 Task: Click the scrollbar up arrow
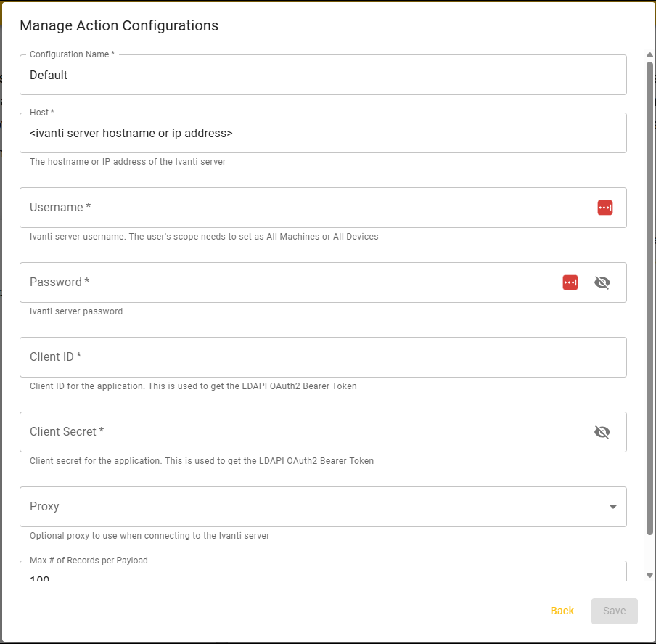[x=649, y=55]
